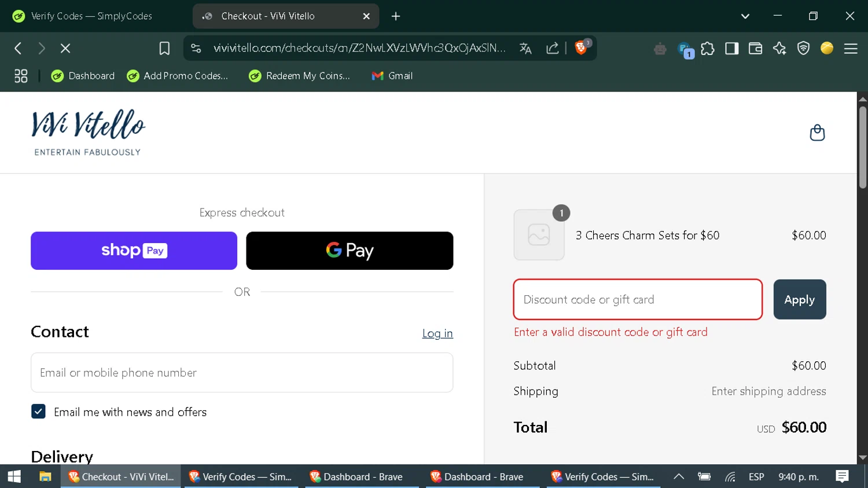Click the yellow coin extension icon
The height and width of the screenshot is (488, 868).
coord(827,48)
